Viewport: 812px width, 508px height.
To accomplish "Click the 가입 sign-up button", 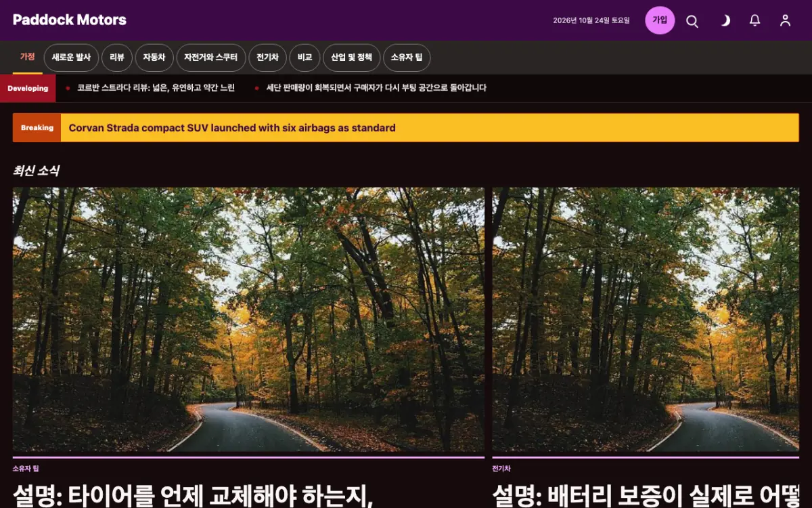I will (x=660, y=20).
